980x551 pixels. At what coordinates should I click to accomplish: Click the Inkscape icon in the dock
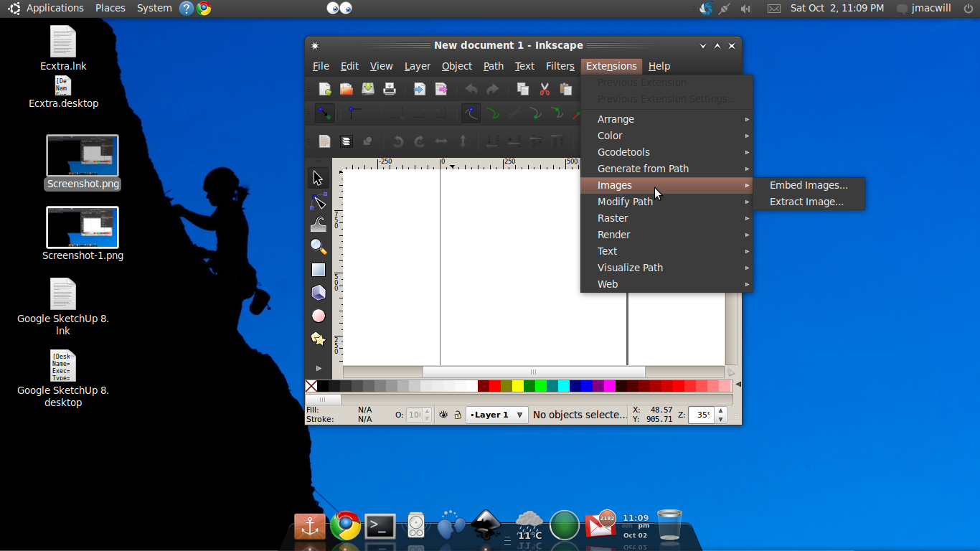point(486,526)
